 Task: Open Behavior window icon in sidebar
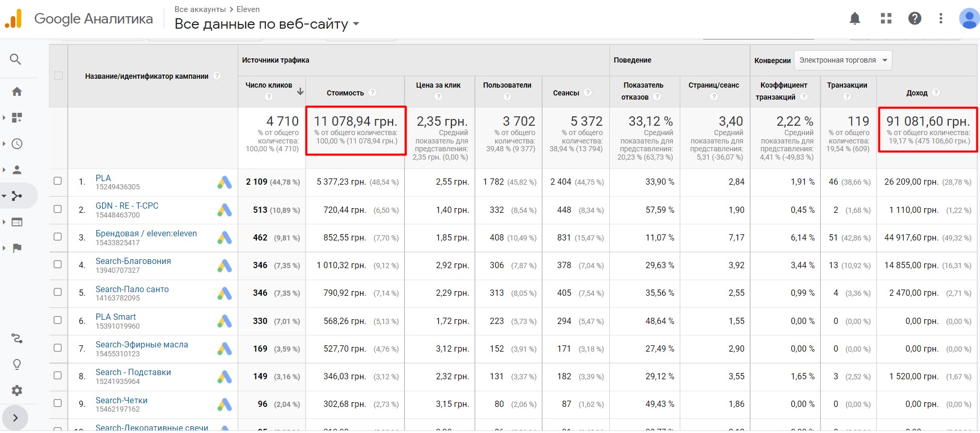coord(17,222)
